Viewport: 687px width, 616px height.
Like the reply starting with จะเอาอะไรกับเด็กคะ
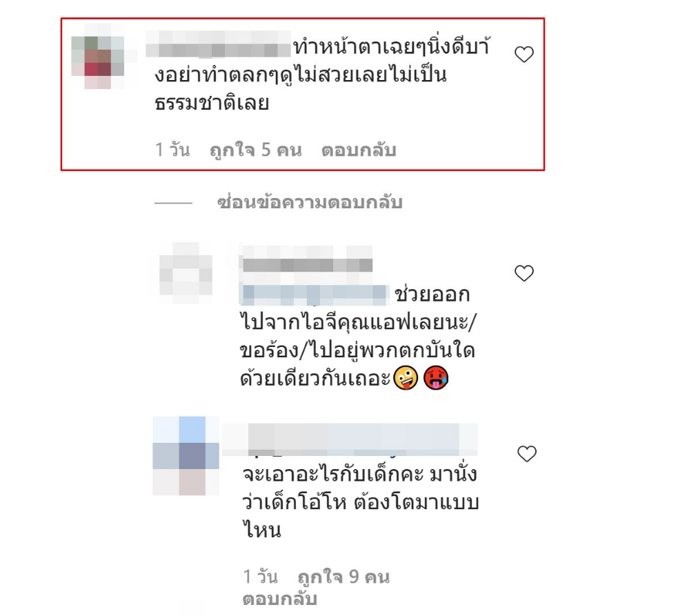click(527, 454)
